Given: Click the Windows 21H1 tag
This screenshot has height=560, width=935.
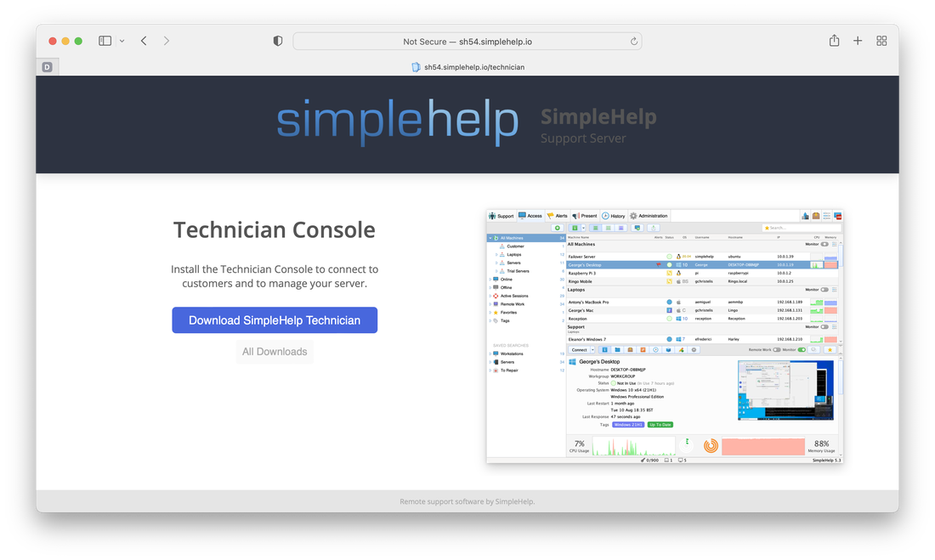Looking at the screenshot, I should 628,425.
